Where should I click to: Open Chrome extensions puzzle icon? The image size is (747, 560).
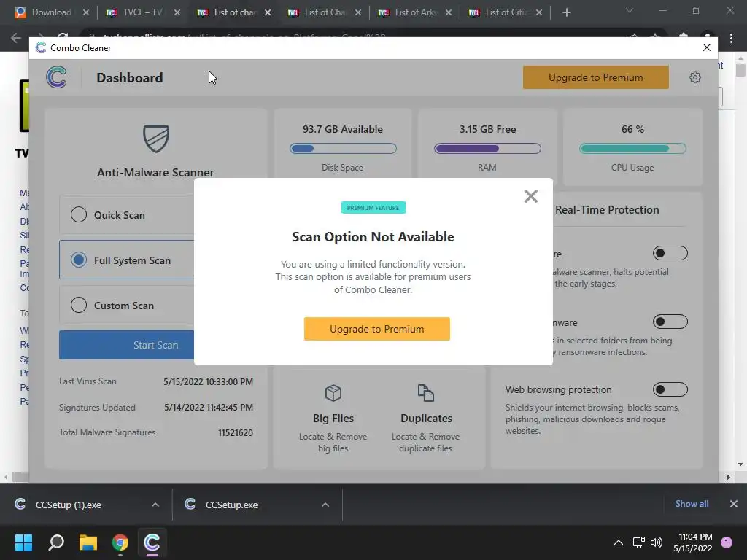coord(684,36)
